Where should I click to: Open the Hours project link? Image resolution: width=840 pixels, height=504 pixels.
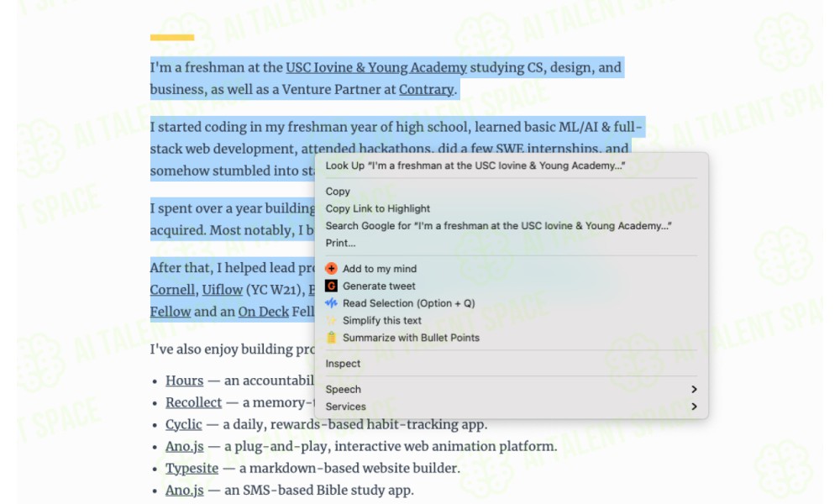click(x=184, y=381)
